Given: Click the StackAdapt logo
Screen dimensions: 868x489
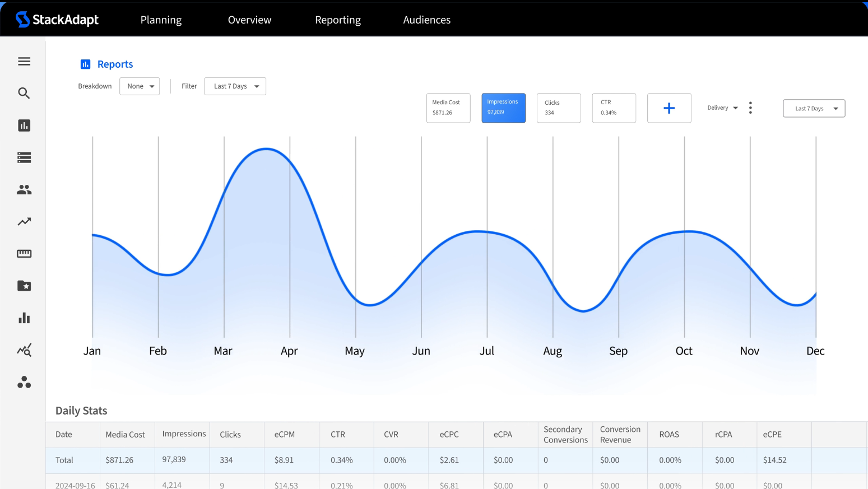Looking at the screenshot, I should (57, 20).
